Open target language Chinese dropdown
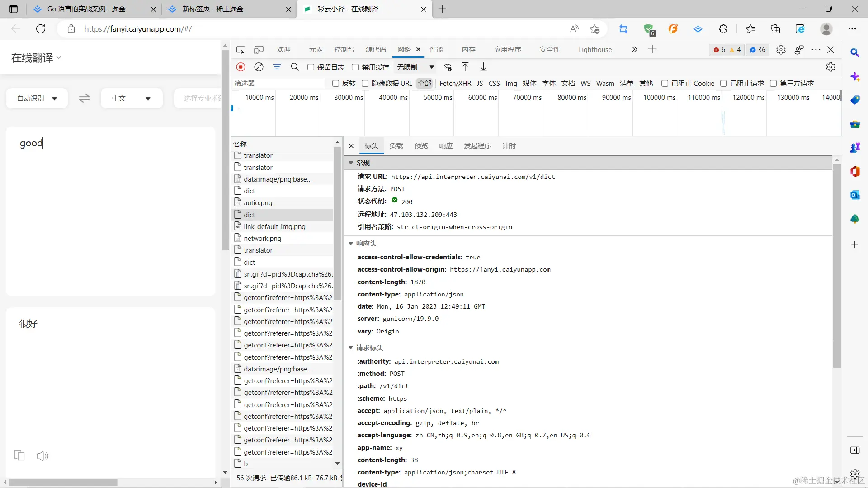Screen dimensions: 868x488 [x=131, y=99]
